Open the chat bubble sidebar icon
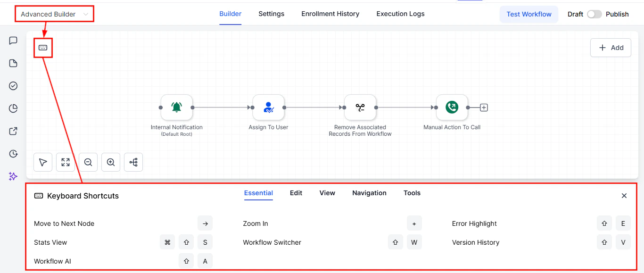644x273 pixels. click(13, 41)
